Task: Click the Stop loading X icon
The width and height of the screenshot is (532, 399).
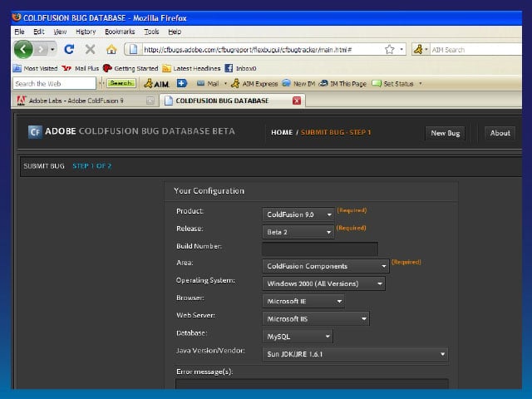Action: pos(91,50)
